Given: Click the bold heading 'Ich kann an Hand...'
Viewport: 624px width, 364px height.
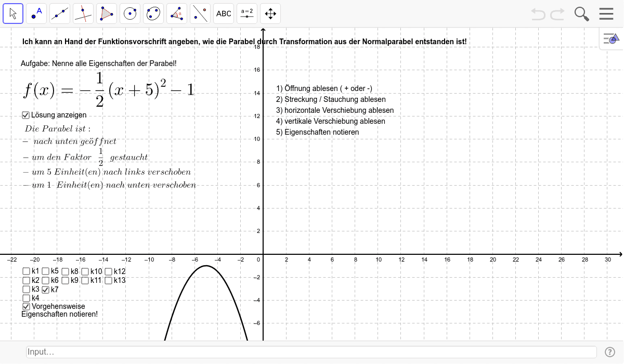Looking at the screenshot, I should pyautogui.click(x=244, y=41).
